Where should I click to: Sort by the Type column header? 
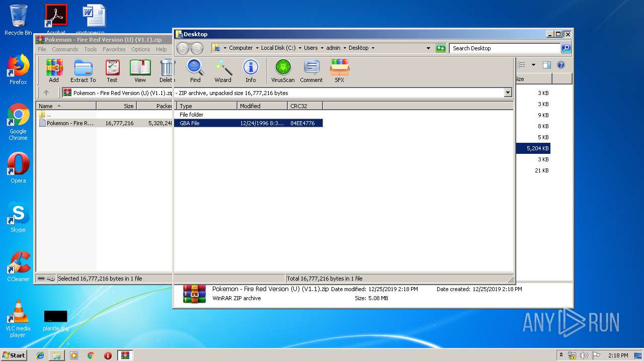click(x=206, y=106)
